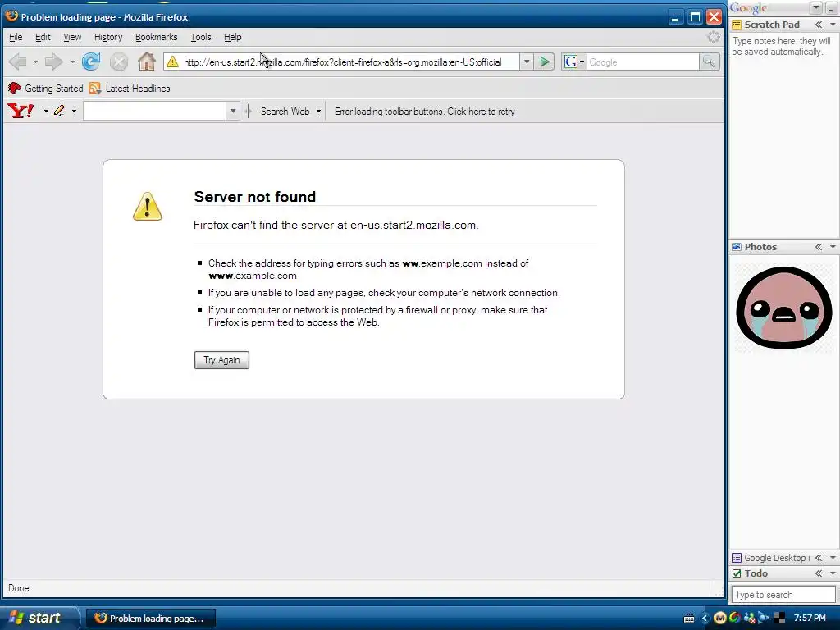Open the Yahoo search box dropdown

[x=233, y=112]
